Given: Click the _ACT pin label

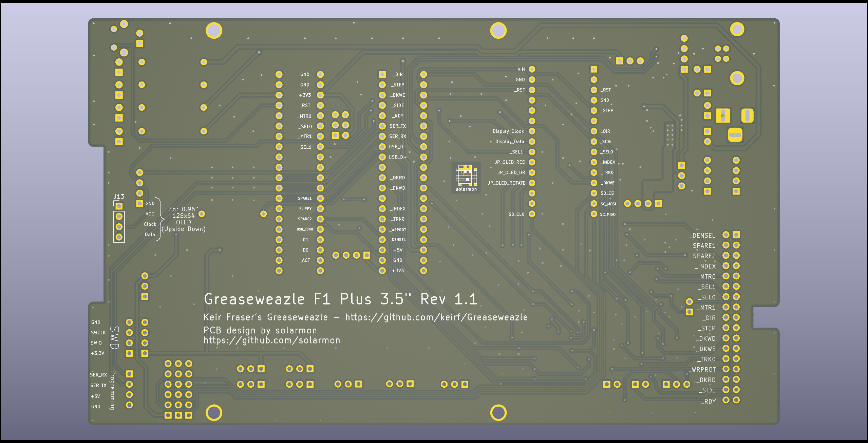Looking at the screenshot, I should [304, 260].
